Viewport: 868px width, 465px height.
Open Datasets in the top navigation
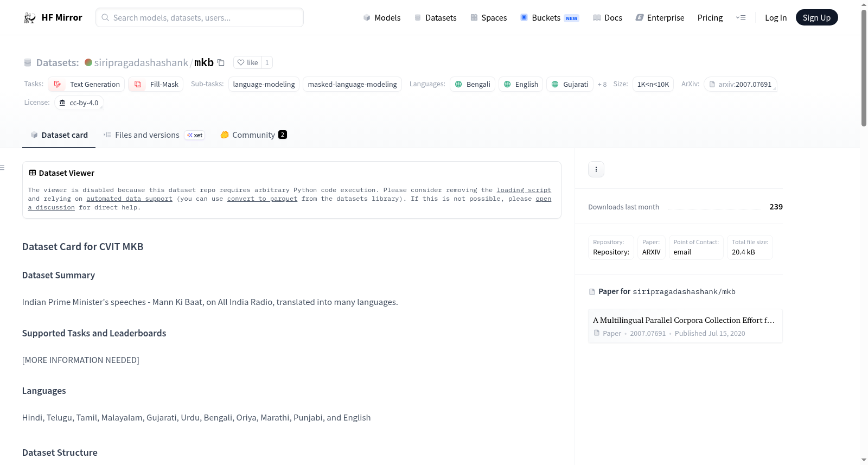(435, 17)
